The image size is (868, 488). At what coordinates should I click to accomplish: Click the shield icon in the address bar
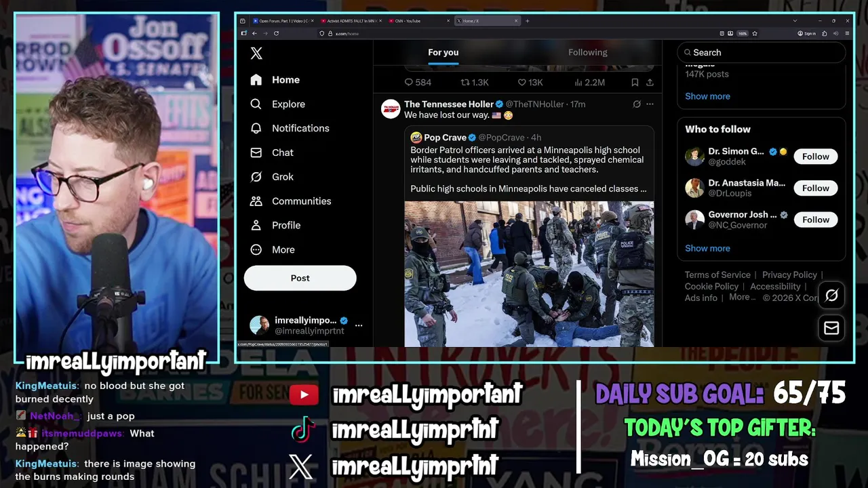click(321, 33)
